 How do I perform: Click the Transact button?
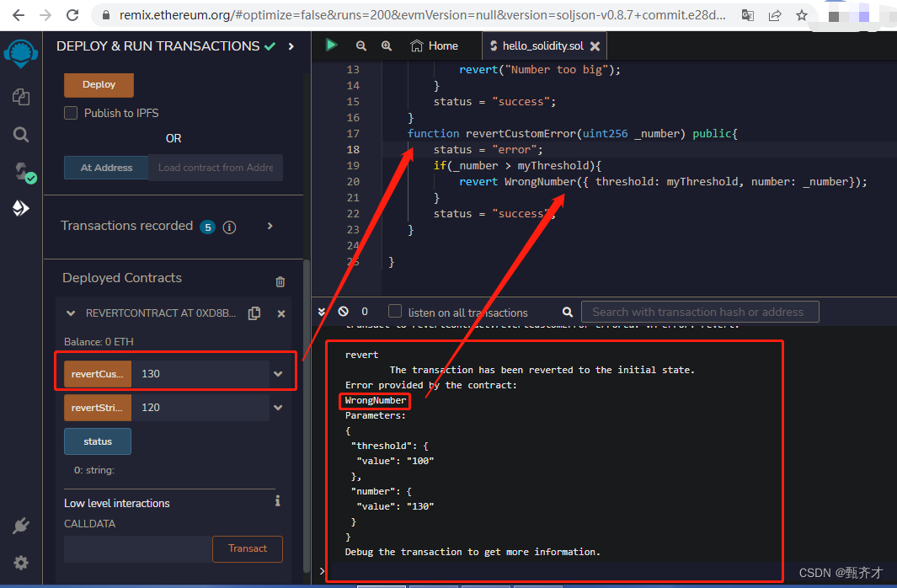tap(247, 548)
